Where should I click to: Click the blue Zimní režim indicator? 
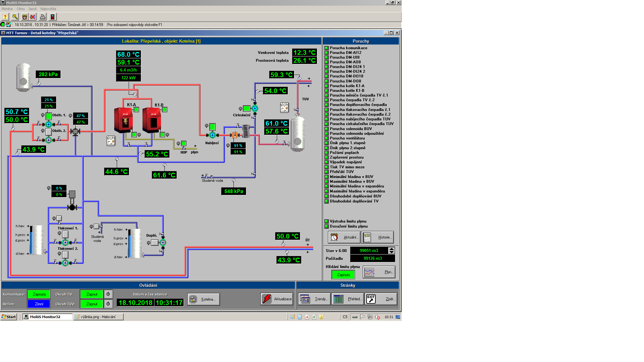click(x=39, y=304)
